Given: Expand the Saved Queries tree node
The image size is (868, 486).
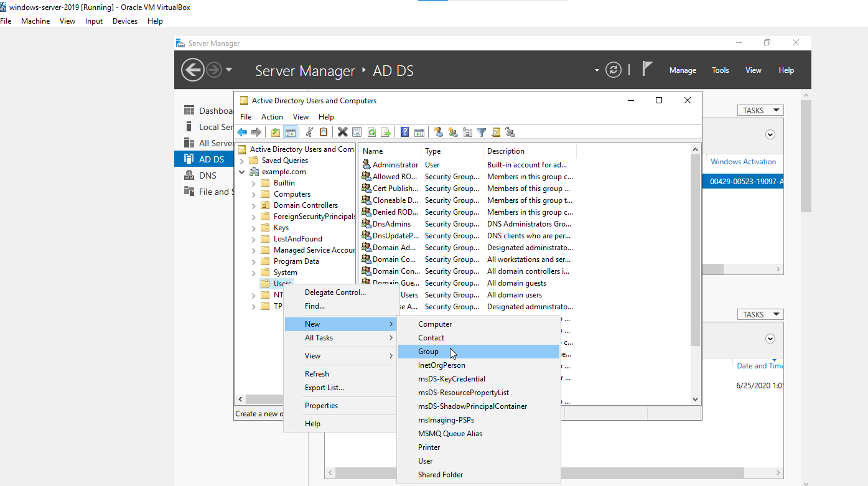Looking at the screenshot, I should tap(242, 161).
